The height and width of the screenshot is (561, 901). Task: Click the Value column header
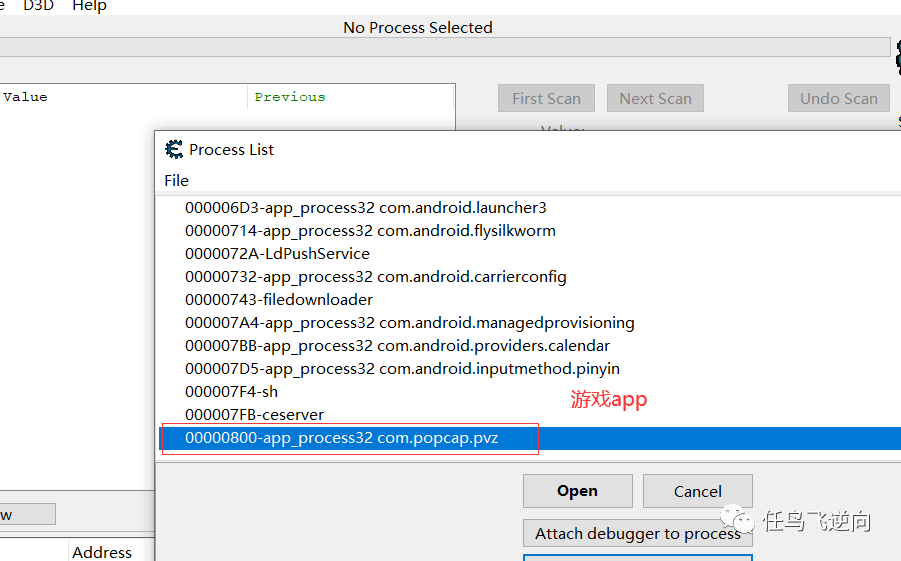[25, 97]
